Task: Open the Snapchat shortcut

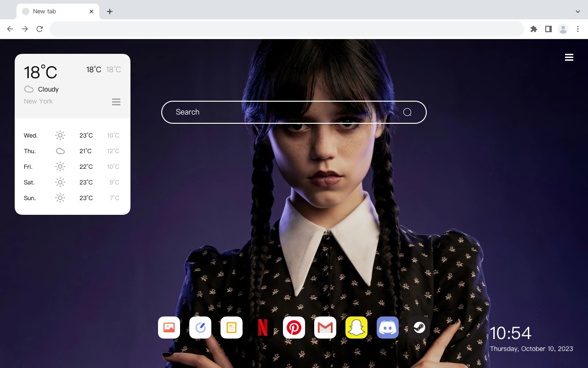Action: point(356,328)
